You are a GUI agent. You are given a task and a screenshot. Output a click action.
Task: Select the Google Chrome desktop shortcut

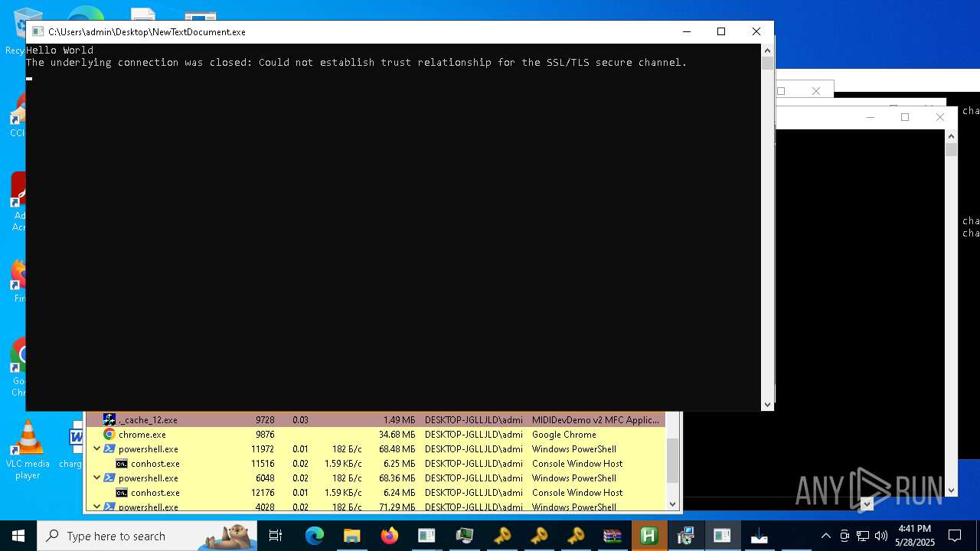(17, 367)
